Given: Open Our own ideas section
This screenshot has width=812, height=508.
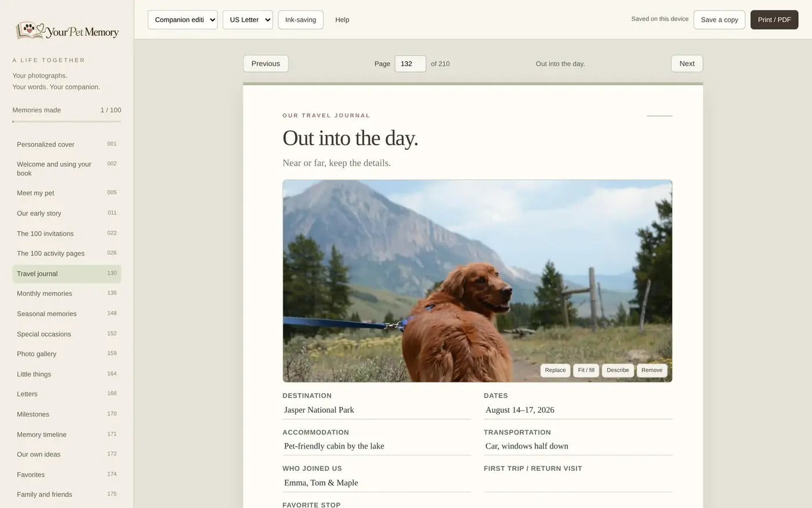Looking at the screenshot, I should [x=67, y=454].
